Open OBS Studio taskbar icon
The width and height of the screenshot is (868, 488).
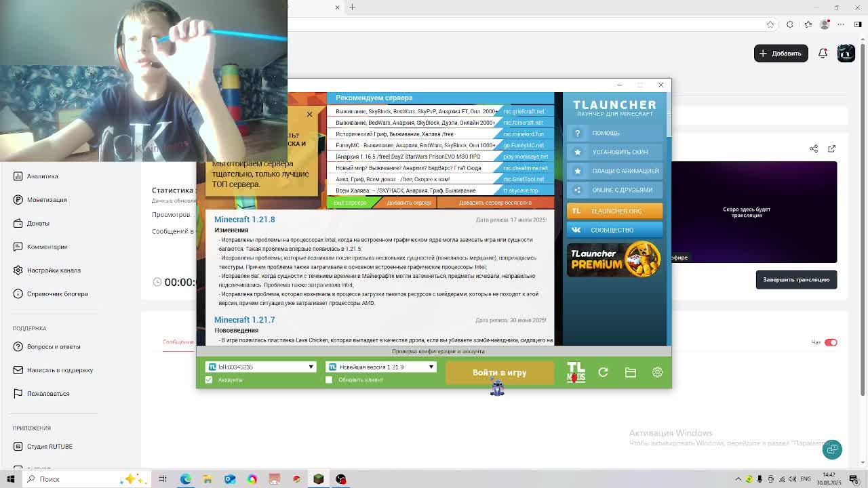pyautogui.click(x=341, y=479)
